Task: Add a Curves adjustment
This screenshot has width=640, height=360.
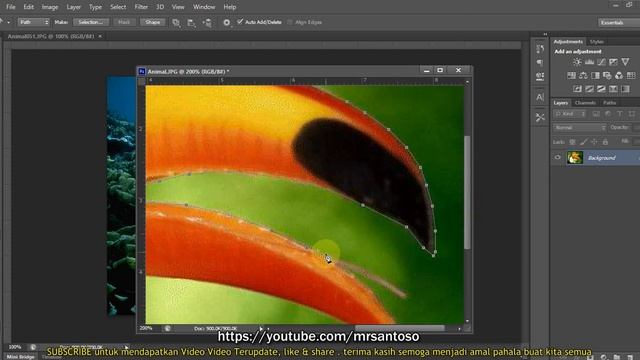Action: pos(601,62)
